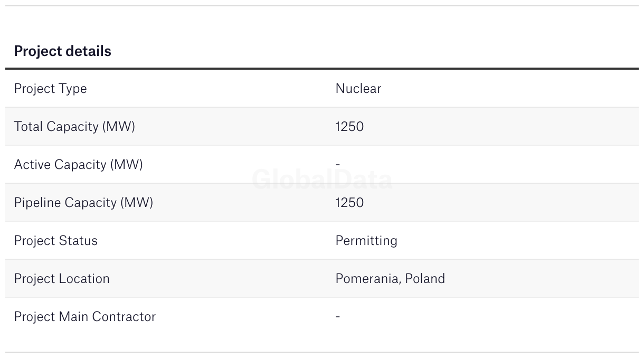Viewport: 644px width, 358px height.
Task: Select the Project Location label
Action: click(x=62, y=279)
